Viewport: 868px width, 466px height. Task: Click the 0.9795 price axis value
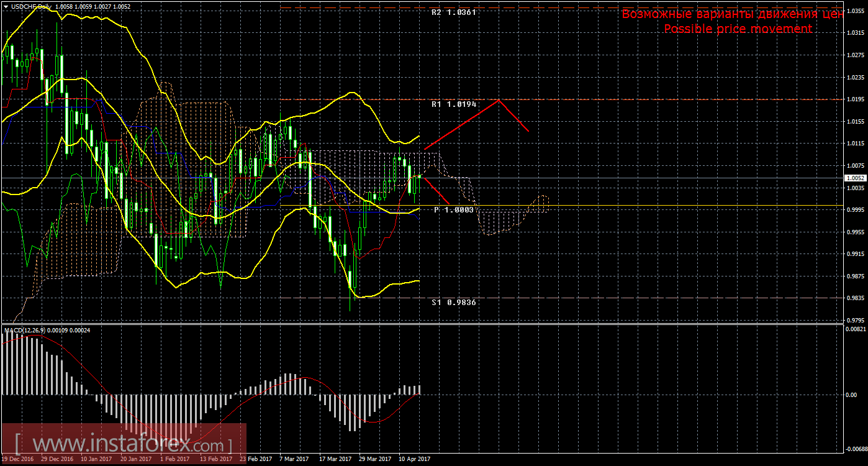pyautogui.click(x=856, y=321)
